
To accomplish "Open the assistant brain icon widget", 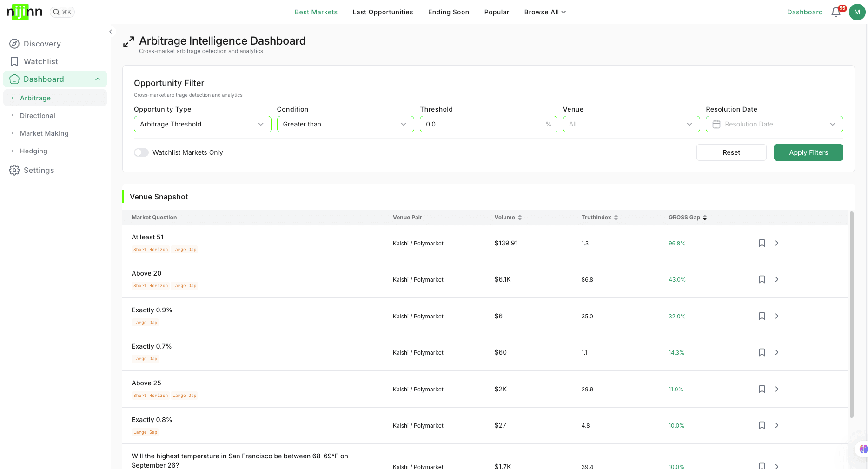I will pyautogui.click(x=863, y=449).
